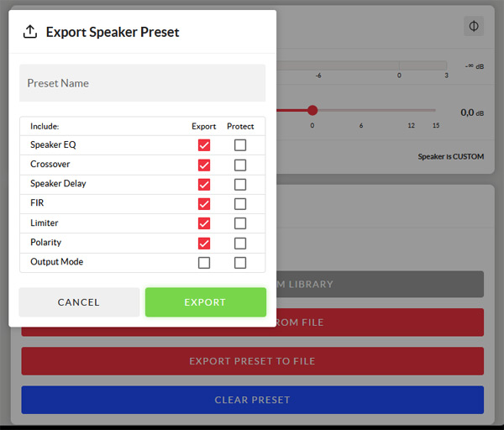This screenshot has width=504, height=430.
Task: Toggle the Polarity Export checkbox
Action: 203,243
